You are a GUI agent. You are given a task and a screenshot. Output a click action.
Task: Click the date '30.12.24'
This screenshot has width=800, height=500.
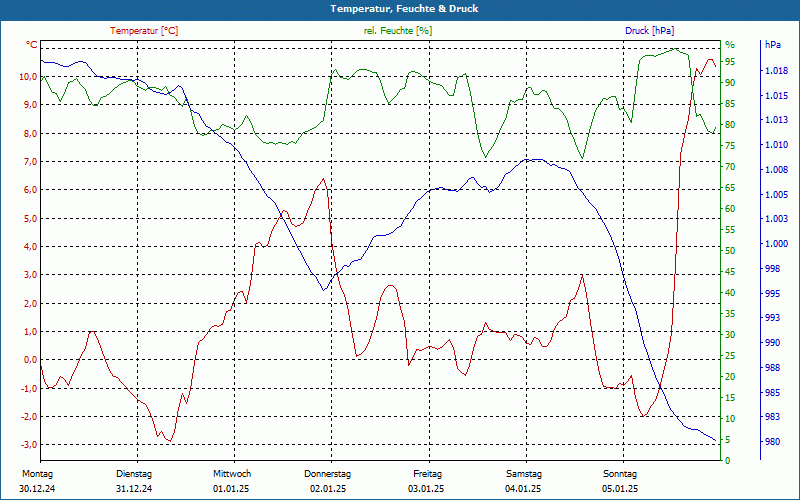tap(37, 489)
